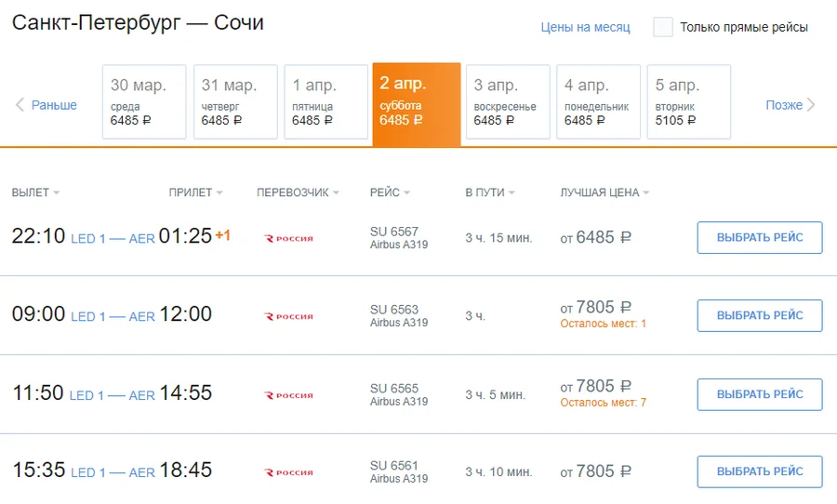The height and width of the screenshot is (504, 837).
Task: Sort by Лучшая цена column header
Action: [604, 192]
